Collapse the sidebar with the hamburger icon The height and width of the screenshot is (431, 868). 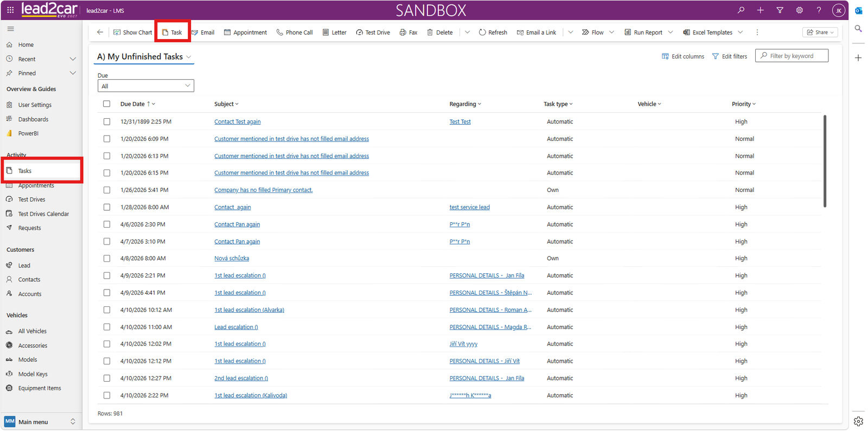point(10,29)
